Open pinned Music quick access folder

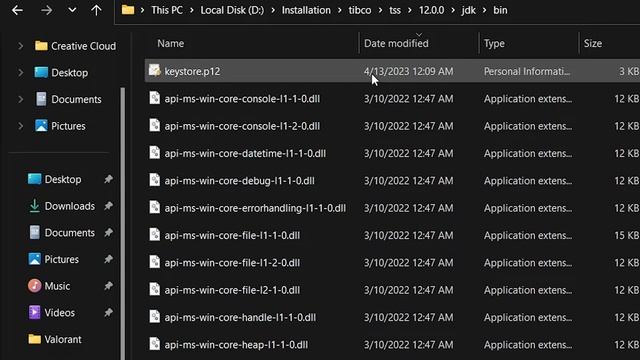click(57, 286)
